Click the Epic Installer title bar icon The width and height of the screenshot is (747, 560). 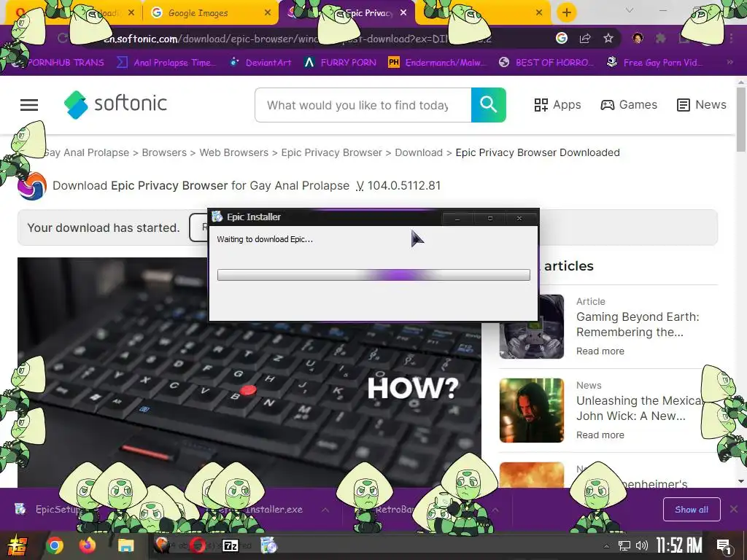click(217, 217)
